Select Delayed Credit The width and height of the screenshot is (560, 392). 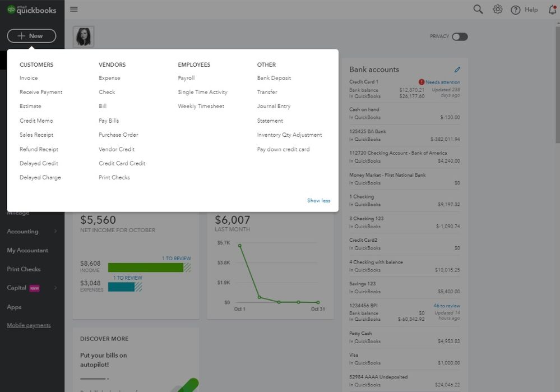[x=39, y=163]
